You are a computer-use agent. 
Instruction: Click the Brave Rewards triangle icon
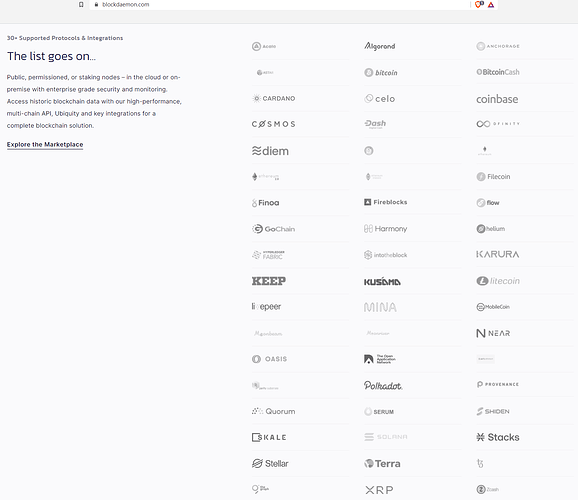[x=491, y=5]
